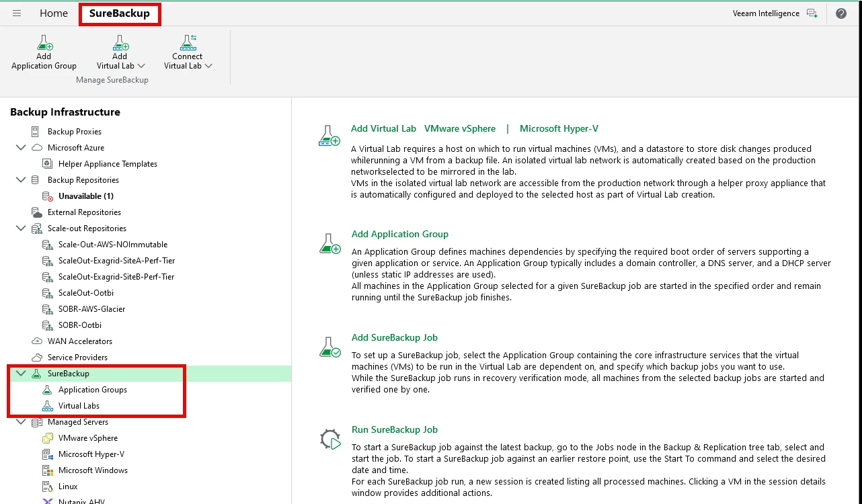
Task: Open the hamburger main menu
Action: 17,13
